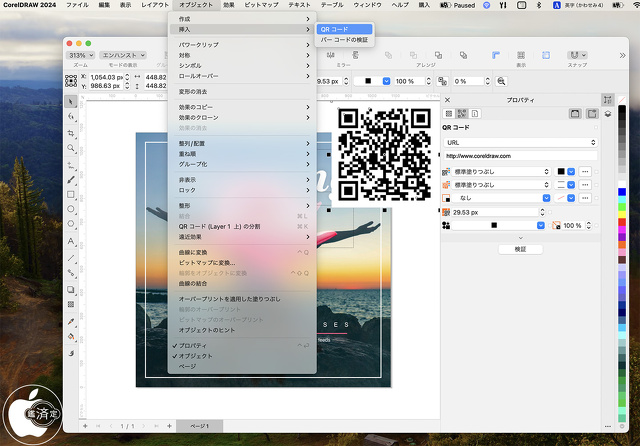Uncheck オブジェクト docker in the menu
Screen dimensions: 640x446
click(242, 356)
